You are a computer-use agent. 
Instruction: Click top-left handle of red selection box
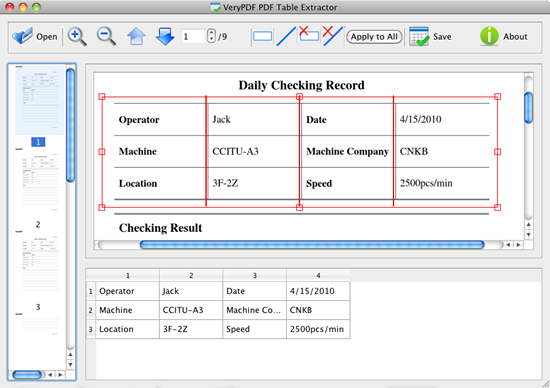tap(102, 96)
